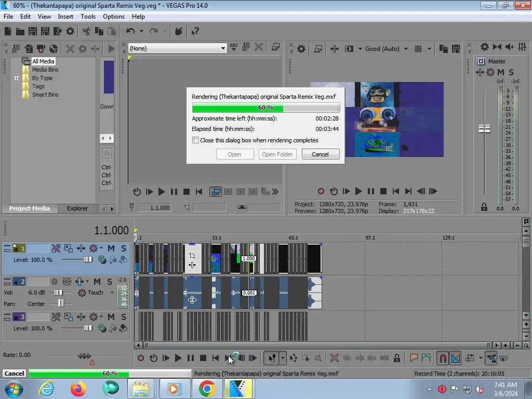Click Event Pan/Crop icon on video clip
The height and width of the screenshot is (399, 532).
[x=192, y=255]
